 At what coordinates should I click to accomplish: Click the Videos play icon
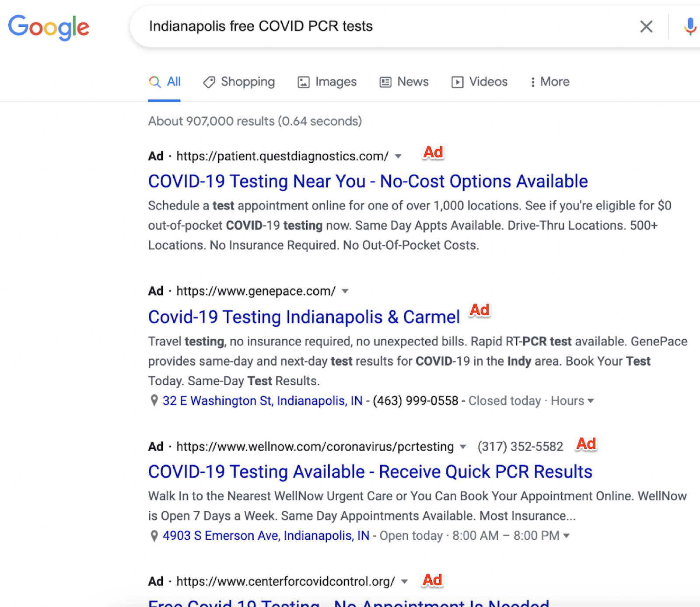(x=457, y=82)
